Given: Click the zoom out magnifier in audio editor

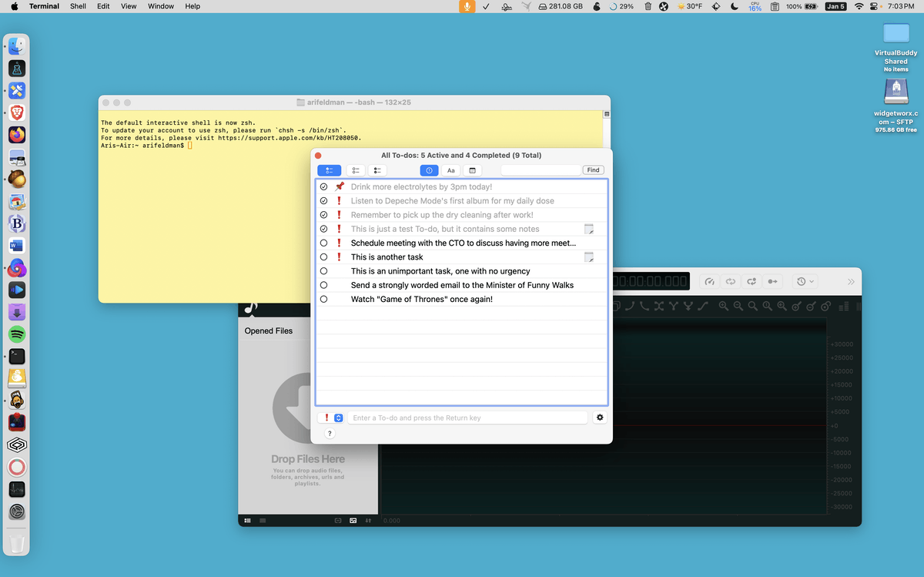Looking at the screenshot, I should click(x=738, y=306).
